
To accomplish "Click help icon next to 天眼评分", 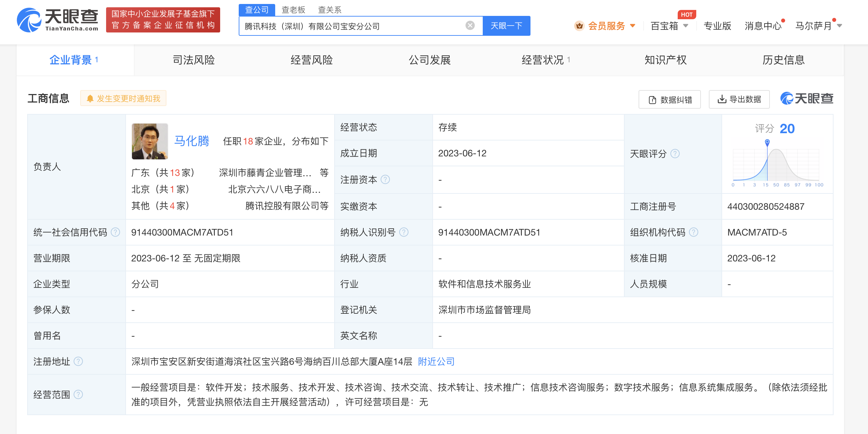I will [675, 154].
